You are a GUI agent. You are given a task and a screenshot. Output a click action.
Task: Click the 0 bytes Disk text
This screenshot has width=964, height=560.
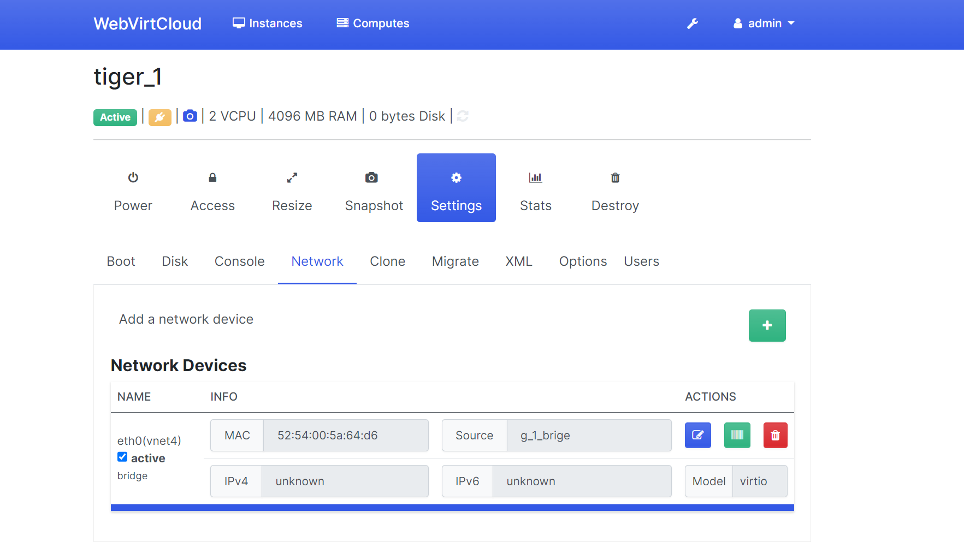click(x=407, y=116)
